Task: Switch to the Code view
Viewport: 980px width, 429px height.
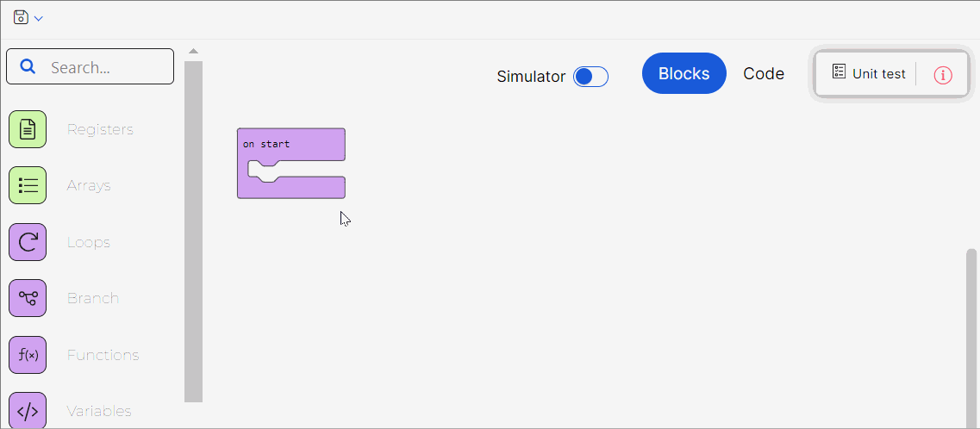Action: click(x=764, y=74)
